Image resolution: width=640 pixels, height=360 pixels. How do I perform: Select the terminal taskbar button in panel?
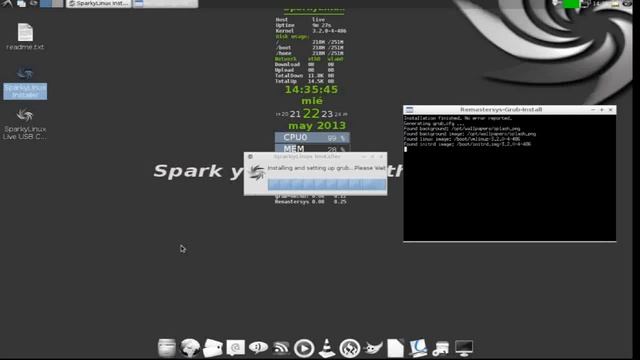(165, 4)
